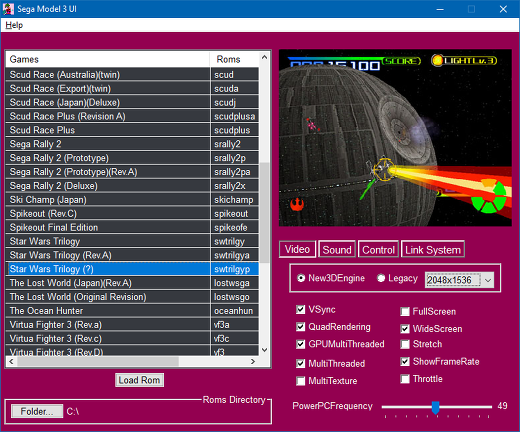Select The Ocean Hunter row

pos(132,311)
